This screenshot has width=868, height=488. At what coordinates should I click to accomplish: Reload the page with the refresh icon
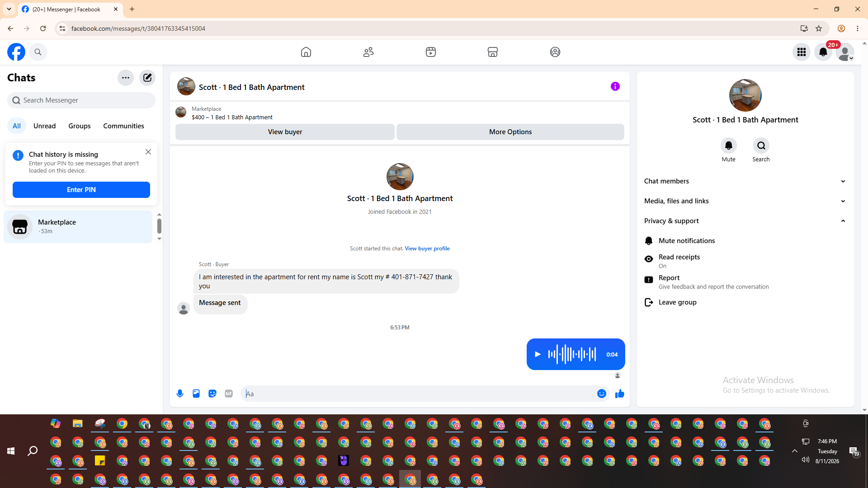click(43, 28)
